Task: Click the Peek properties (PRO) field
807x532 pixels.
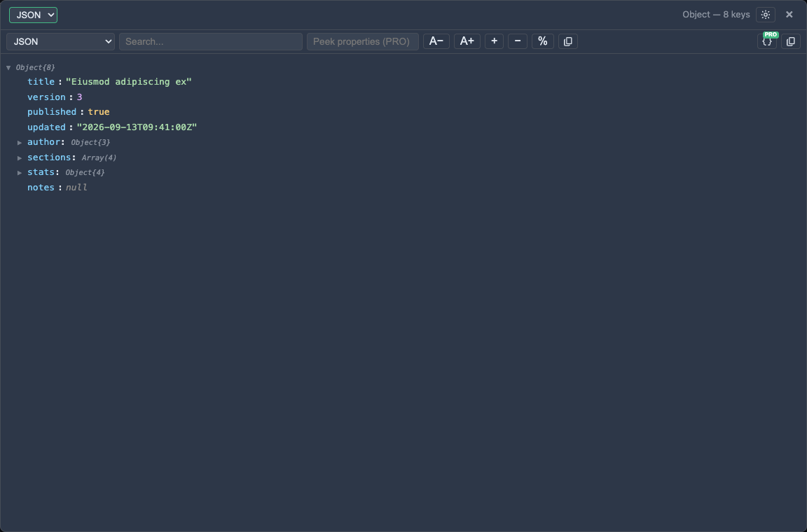Action: pyautogui.click(x=362, y=42)
